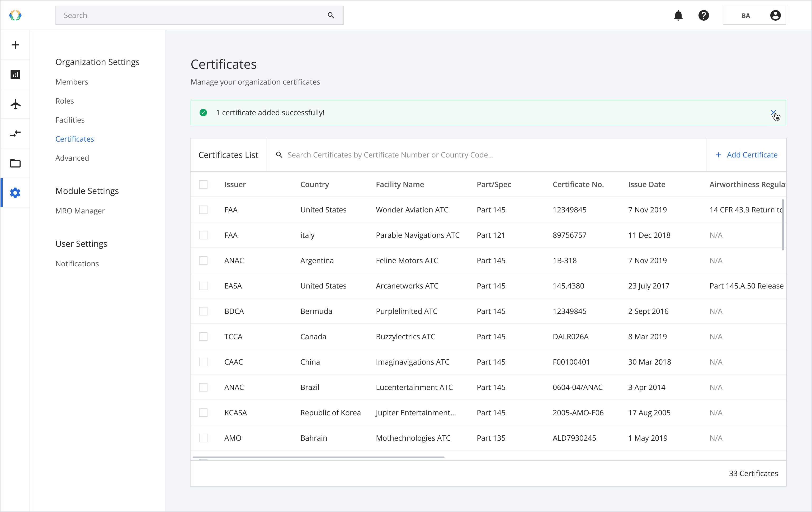This screenshot has width=812, height=512.
Task: Click the Part 145.A.50 Release cell
Action: 748,286
